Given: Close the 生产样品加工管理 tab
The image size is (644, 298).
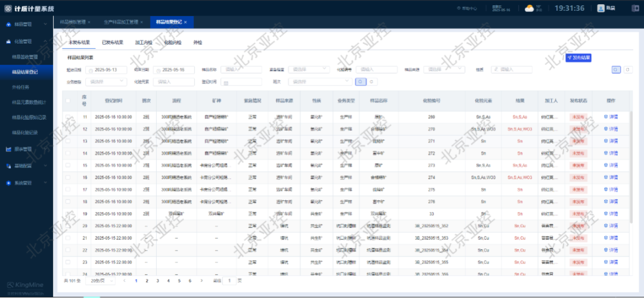Looking at the screenshot, I should [142, 22].
